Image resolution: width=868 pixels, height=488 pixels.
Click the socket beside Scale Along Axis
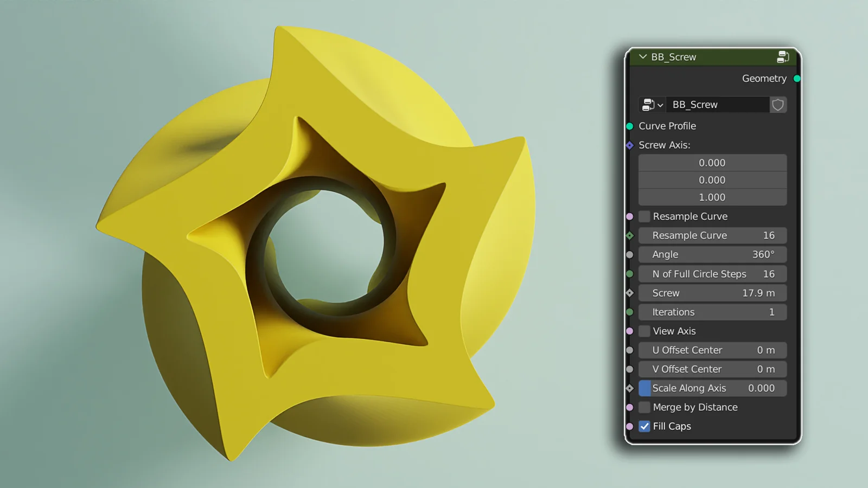[x=630, y=388]
